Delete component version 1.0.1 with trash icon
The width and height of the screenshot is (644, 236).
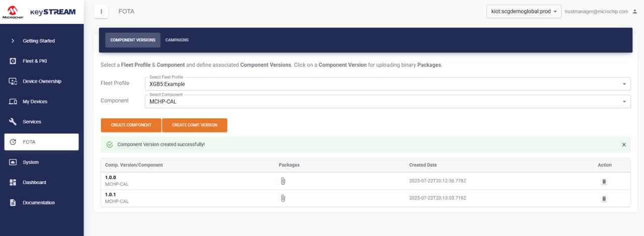tap(604, 199)
